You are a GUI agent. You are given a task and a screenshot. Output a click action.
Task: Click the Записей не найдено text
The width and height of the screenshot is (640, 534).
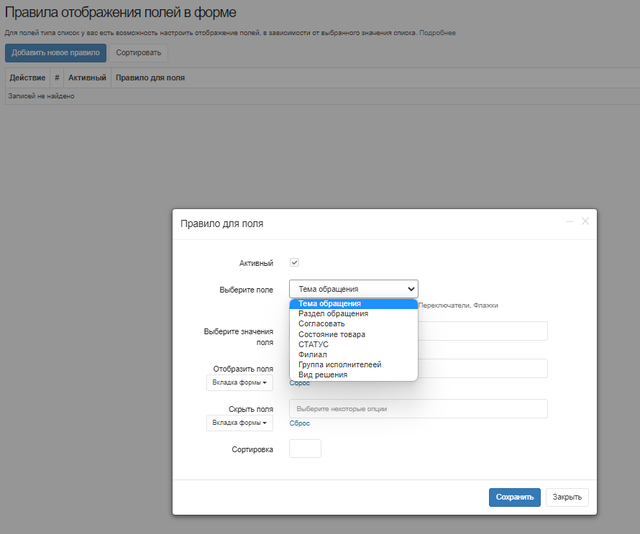[x=41, y=96]
